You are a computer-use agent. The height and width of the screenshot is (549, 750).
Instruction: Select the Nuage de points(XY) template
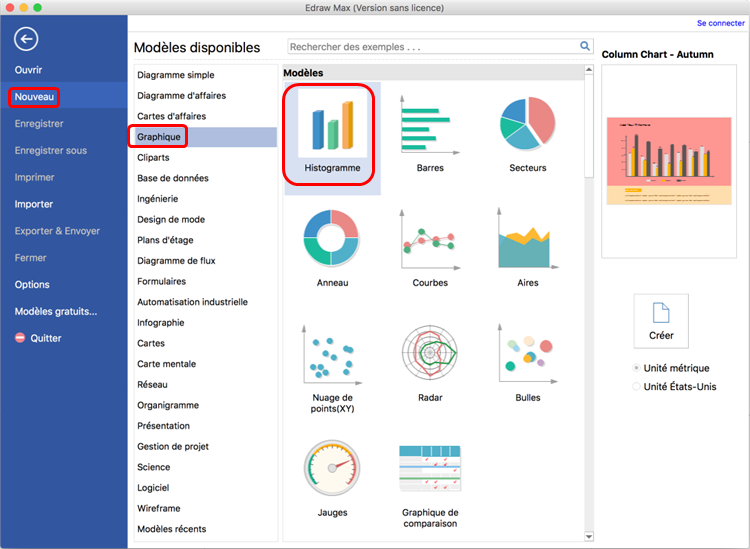coord(332,368)
